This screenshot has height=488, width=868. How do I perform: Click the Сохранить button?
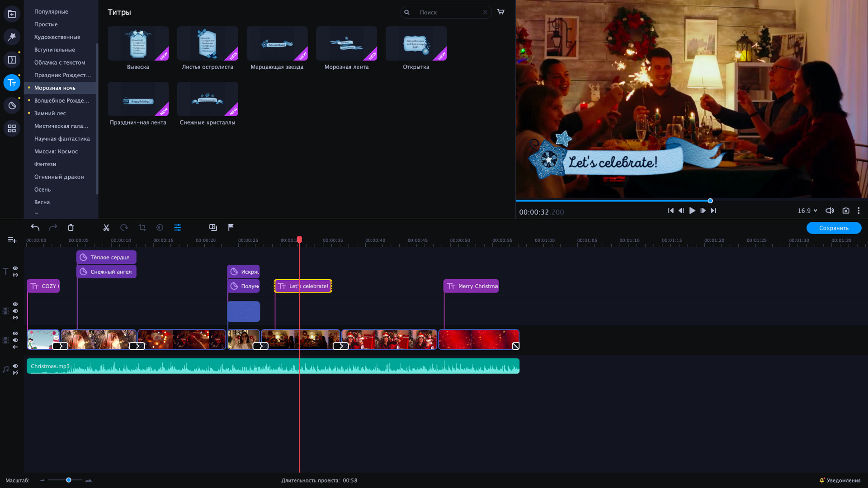click(x=834, y=228)
